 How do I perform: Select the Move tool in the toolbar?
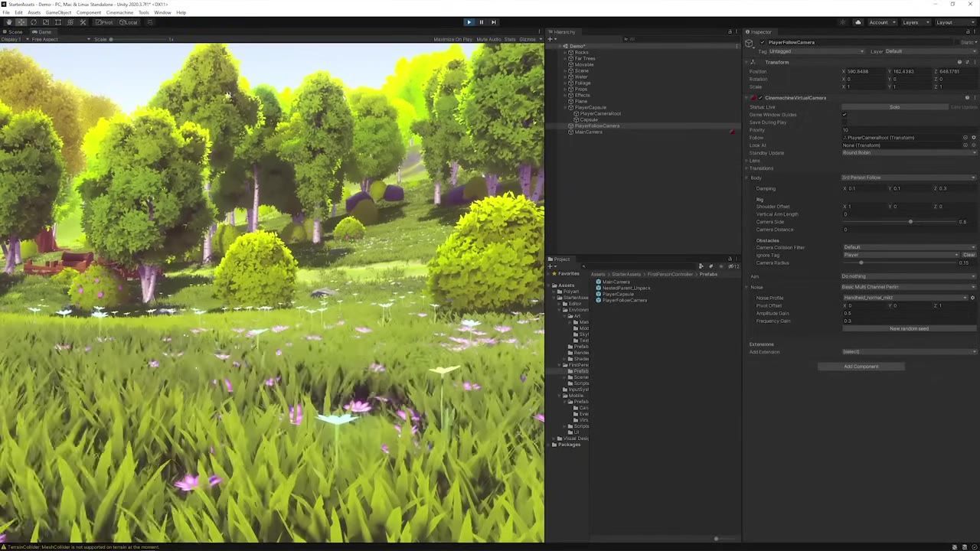pos(21,22)
